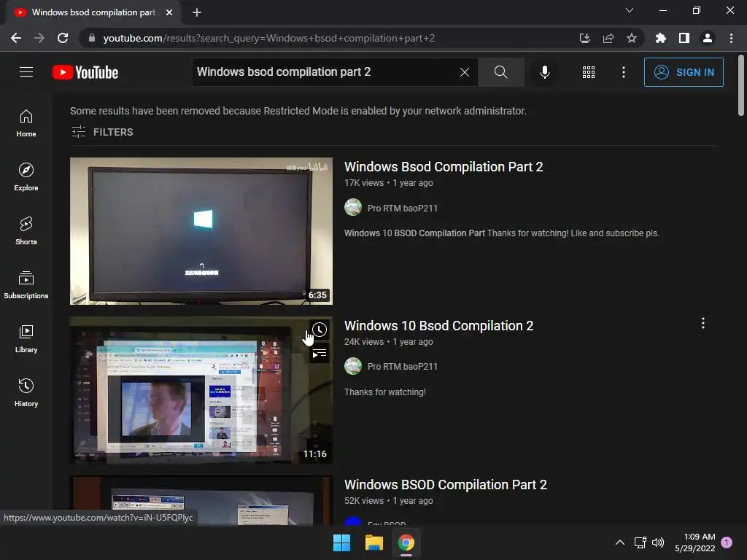Reload the page

click(x=63, y=38)
